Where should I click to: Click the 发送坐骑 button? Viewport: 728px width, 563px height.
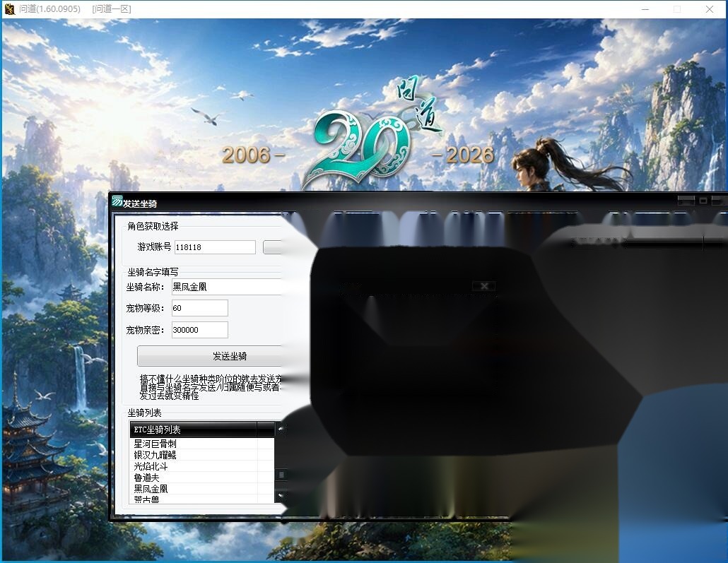(209, 356)
